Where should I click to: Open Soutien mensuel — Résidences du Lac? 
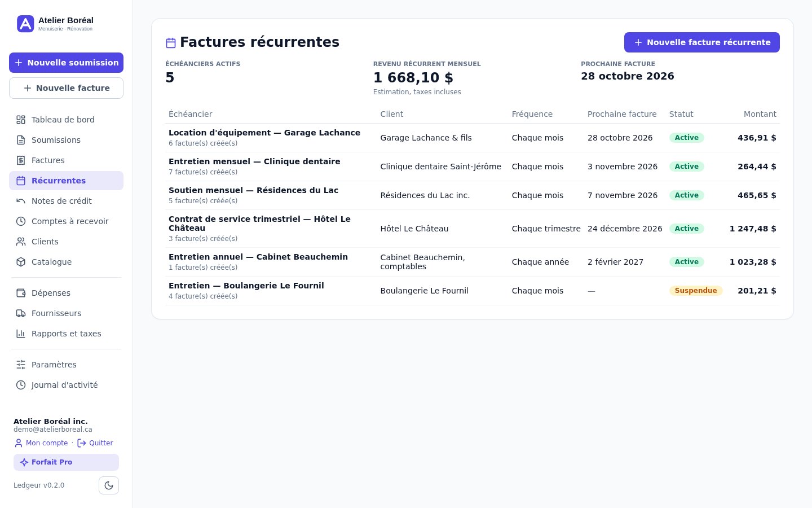coord(253,190)
